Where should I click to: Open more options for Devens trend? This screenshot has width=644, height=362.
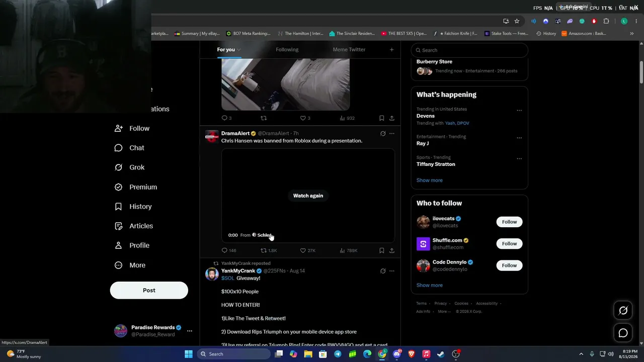519,111
